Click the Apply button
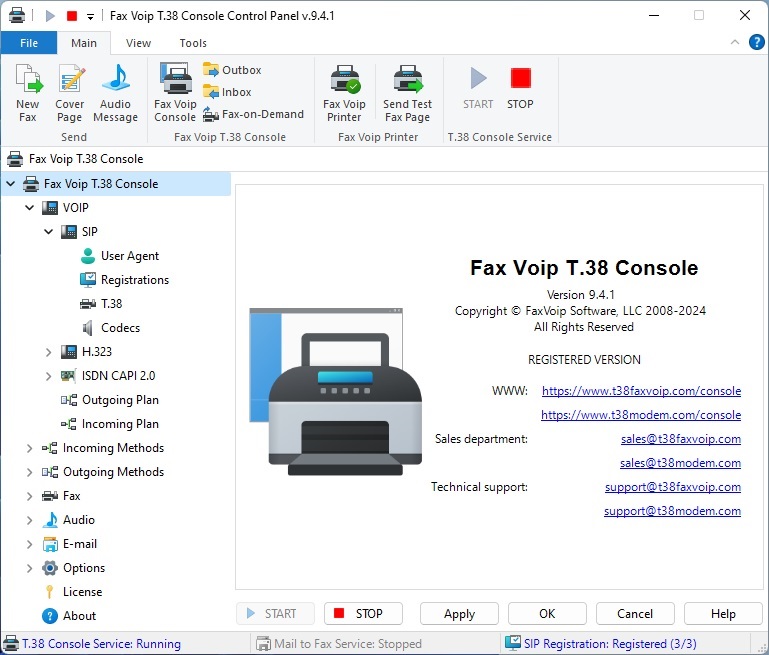The height and width of the screenshot is (655, 769). [x=460, y=614]
